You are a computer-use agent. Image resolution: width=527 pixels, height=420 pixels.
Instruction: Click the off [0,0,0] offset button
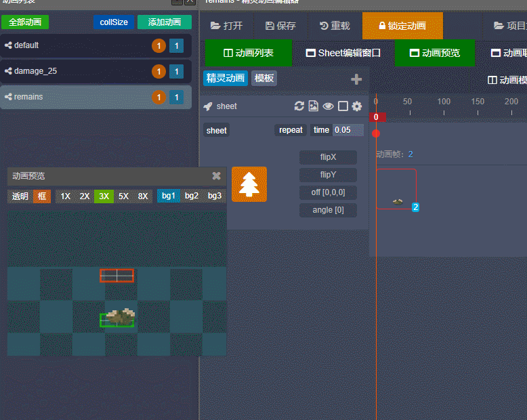pyautogui.click(x=328, y=192)
